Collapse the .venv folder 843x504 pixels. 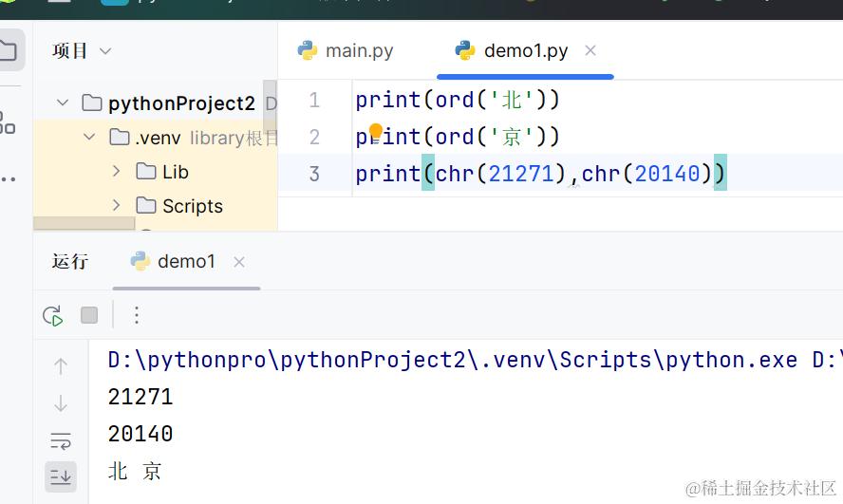pyautogui.click(x=90, y=138)
